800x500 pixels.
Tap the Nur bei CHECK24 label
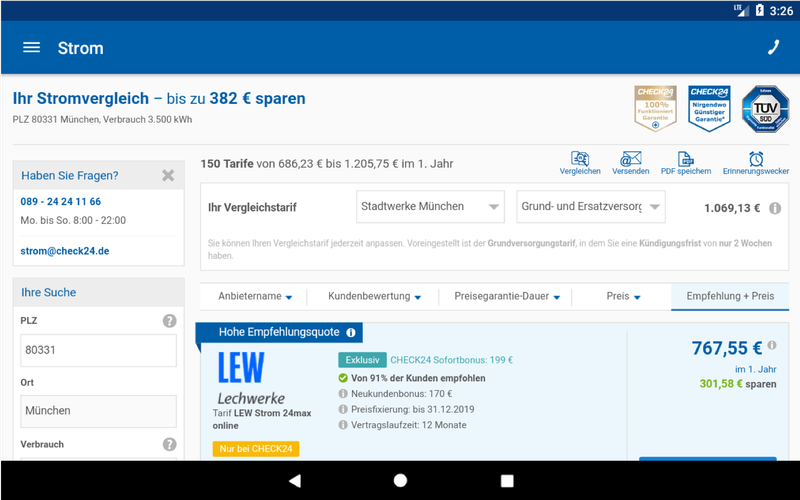pos(256,449)
